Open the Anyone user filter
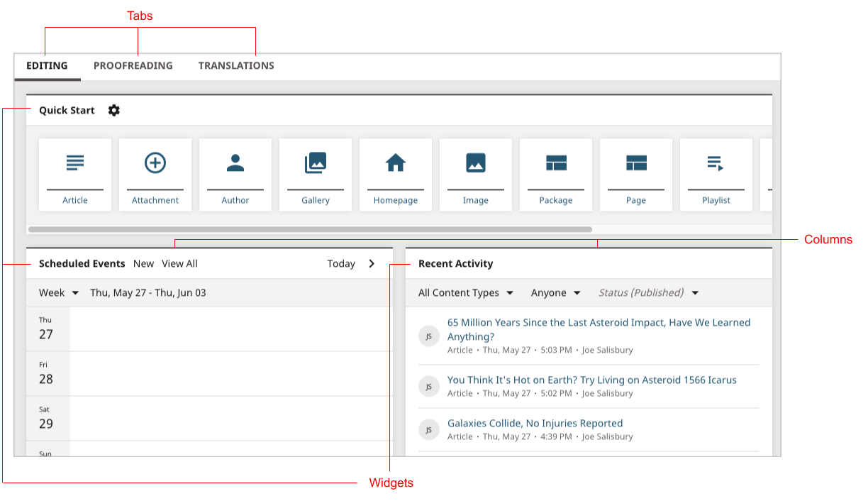The width and height of the screenshot is (868, 501). point(556,292)
